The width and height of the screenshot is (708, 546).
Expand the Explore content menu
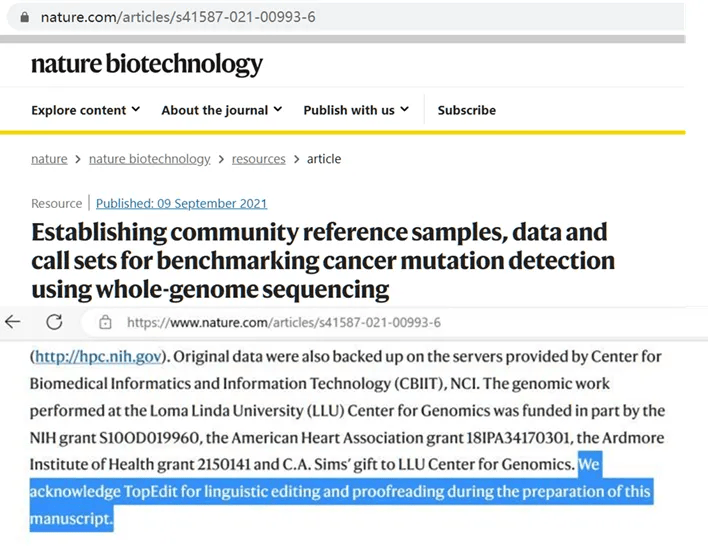(x=85, y=110)
